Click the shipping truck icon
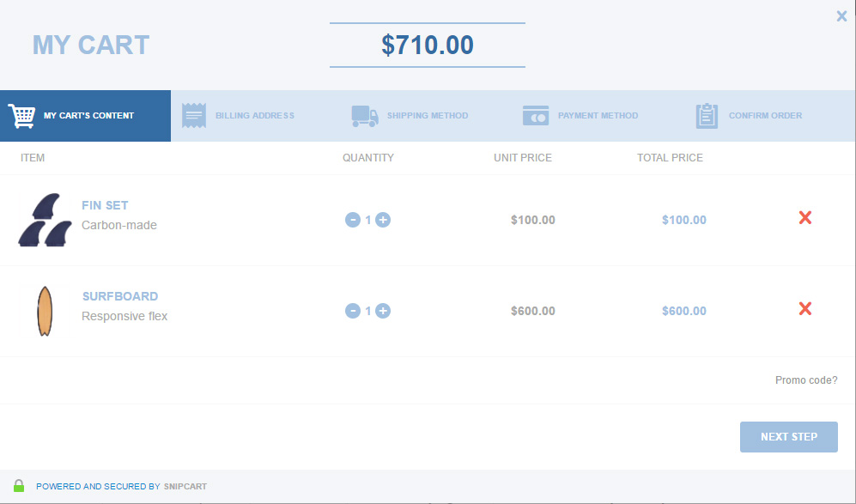The width and height of the screenshot is (856, 504). 365,116
